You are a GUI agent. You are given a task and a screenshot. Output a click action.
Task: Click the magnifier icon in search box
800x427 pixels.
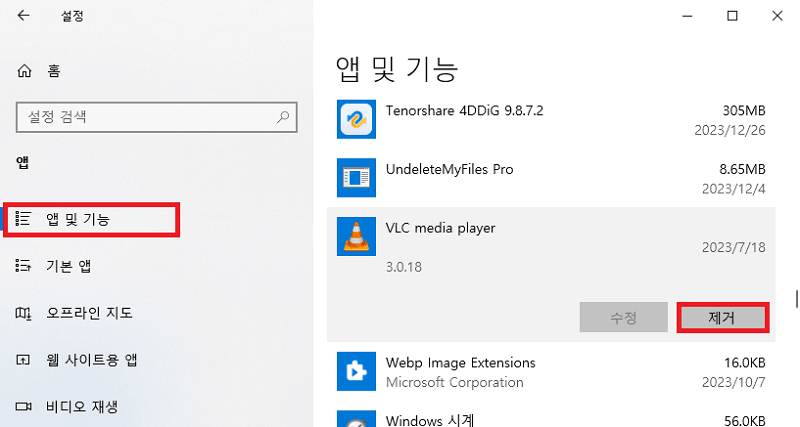click(x=283, y=117)
